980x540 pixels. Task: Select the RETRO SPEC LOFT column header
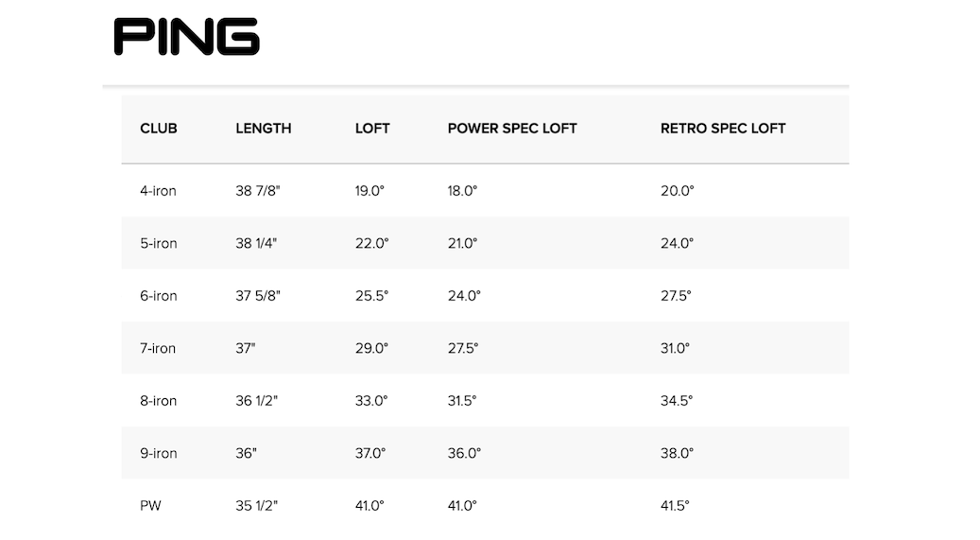pos(723,129)
